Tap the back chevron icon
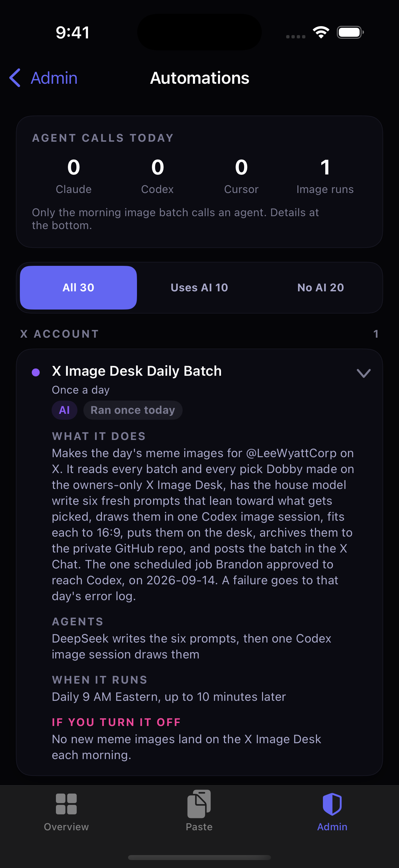The width and height of the screenshot is (399, 868). pyautogui.click(x=15, y=78)
